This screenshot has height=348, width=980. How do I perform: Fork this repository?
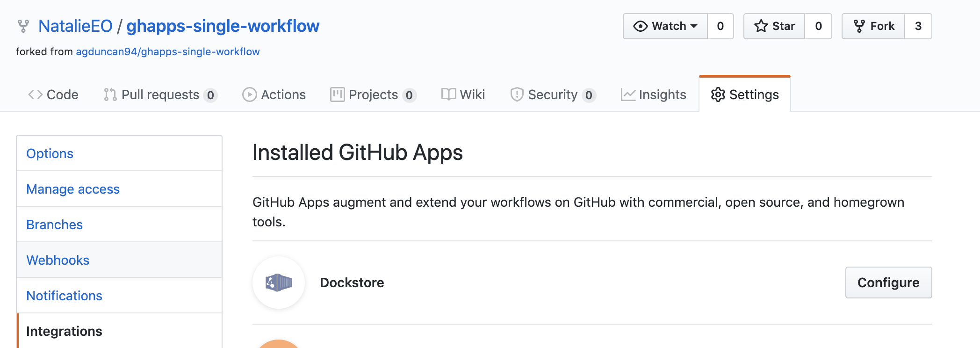pos(873,26)
